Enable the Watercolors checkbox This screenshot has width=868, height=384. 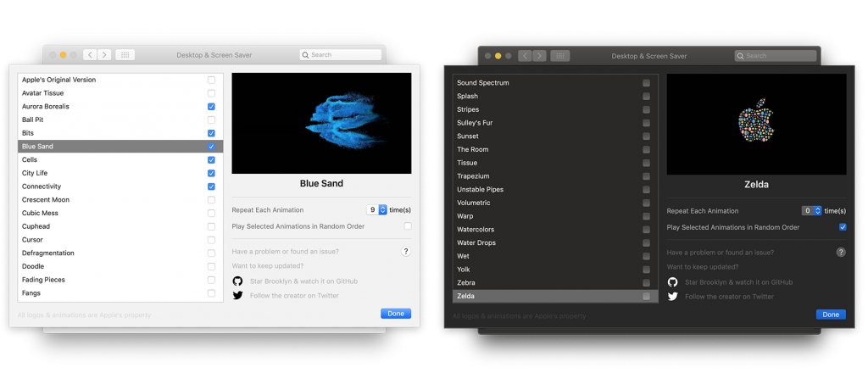pos(647,230)
